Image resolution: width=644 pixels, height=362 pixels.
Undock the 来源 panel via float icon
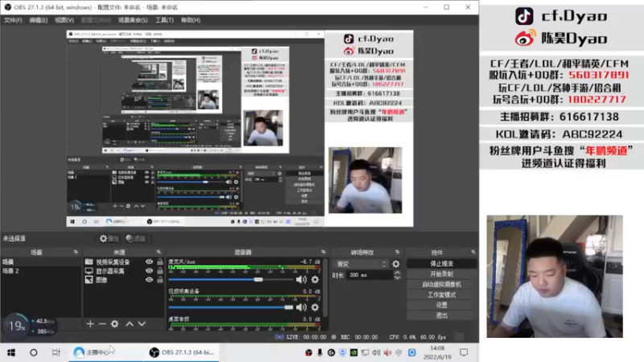pos(159,252)
